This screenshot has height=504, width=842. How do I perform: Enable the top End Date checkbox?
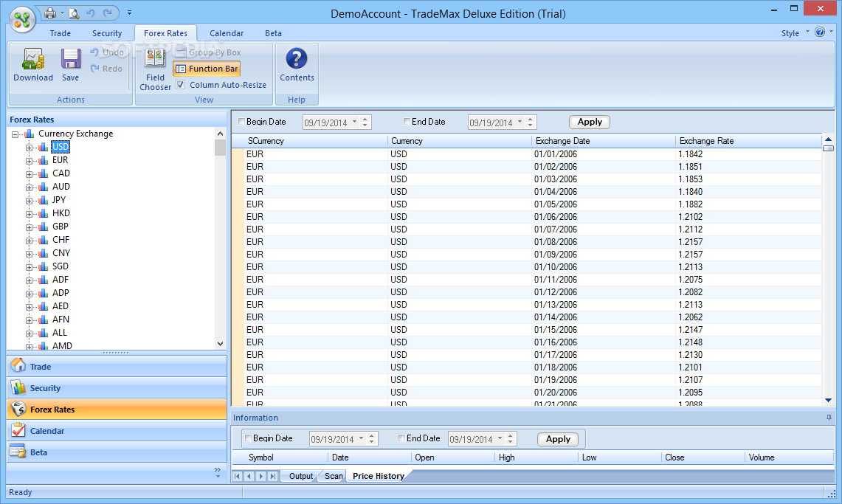tap(407, 122)
